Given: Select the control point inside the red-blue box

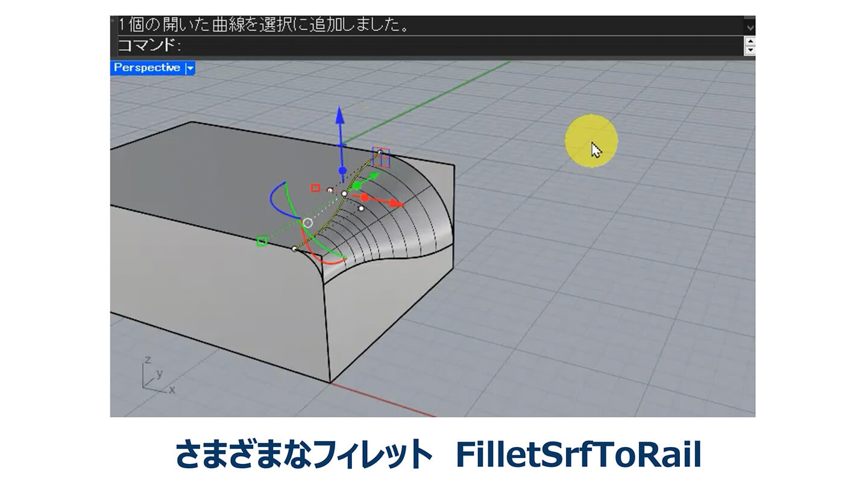Looking at the screenshot, I should (x=380, y=153).
